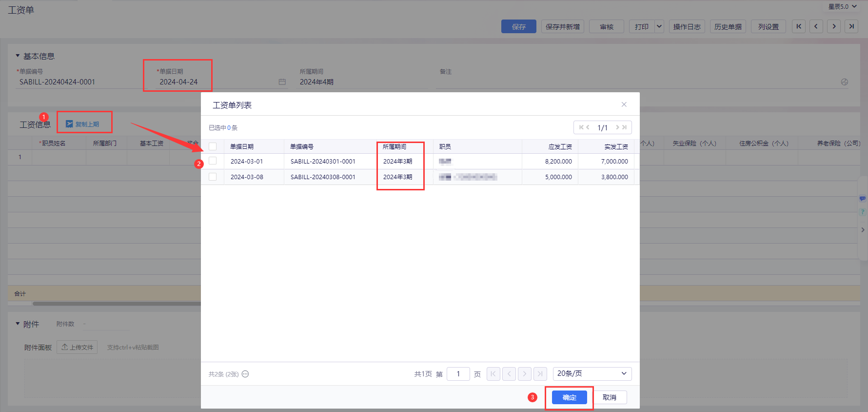Open the chat icon on right edge
The height and width of the screenshot is (412, 868).
coord(863,199)
